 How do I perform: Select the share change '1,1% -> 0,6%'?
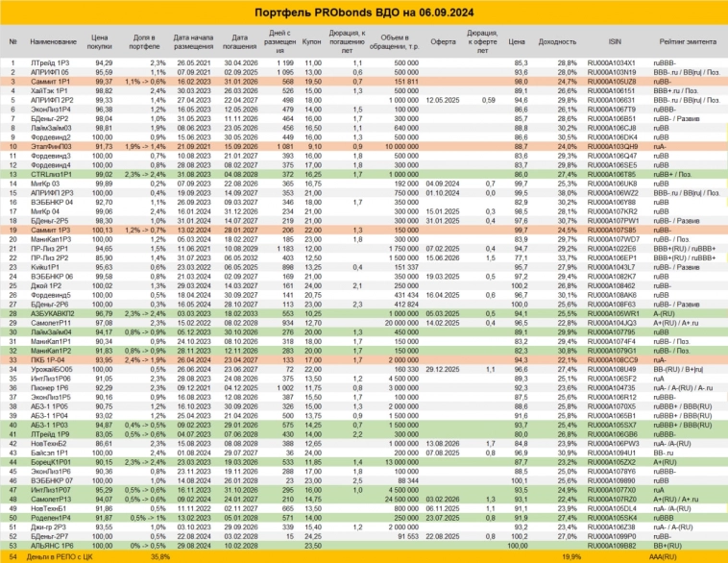(x=145, y=82)
